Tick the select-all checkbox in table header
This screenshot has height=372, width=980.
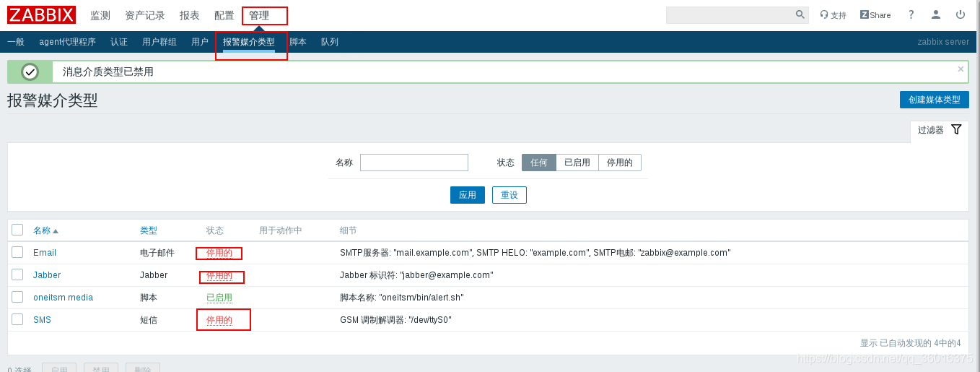[x=17, y=230]
